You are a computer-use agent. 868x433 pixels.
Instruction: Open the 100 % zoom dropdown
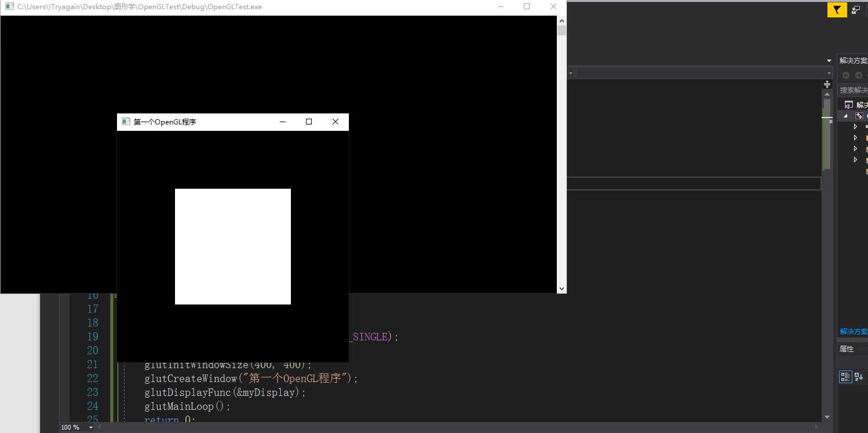91,427
